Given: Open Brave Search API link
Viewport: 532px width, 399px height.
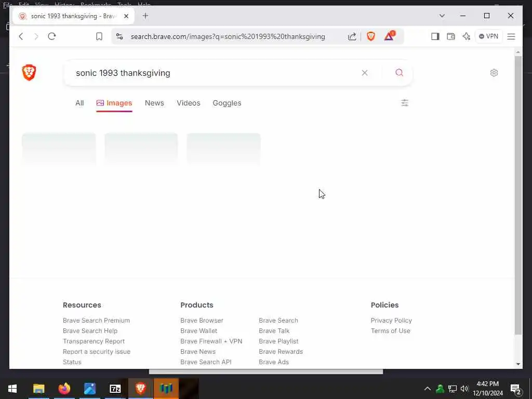Looking at the screenshot, I should (206, 362).
